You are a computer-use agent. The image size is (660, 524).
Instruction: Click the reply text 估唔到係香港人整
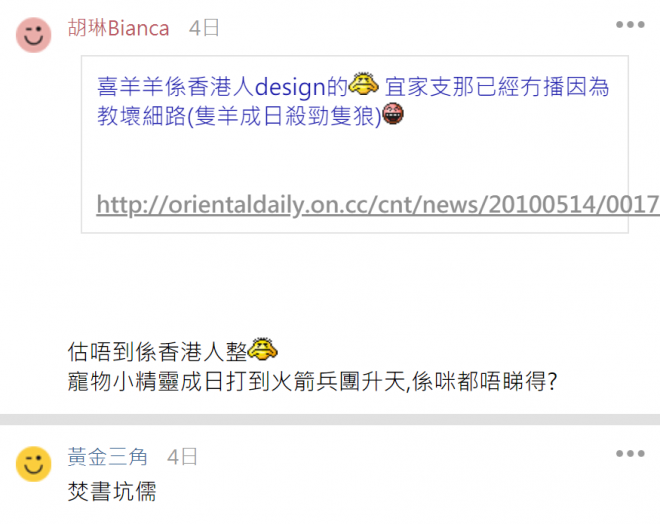tap(157, 351)
